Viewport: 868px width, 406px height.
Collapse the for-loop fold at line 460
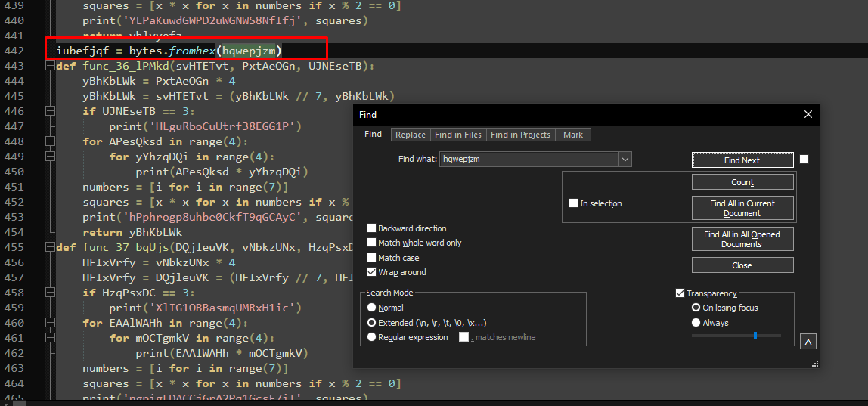[x=51, y=323]
